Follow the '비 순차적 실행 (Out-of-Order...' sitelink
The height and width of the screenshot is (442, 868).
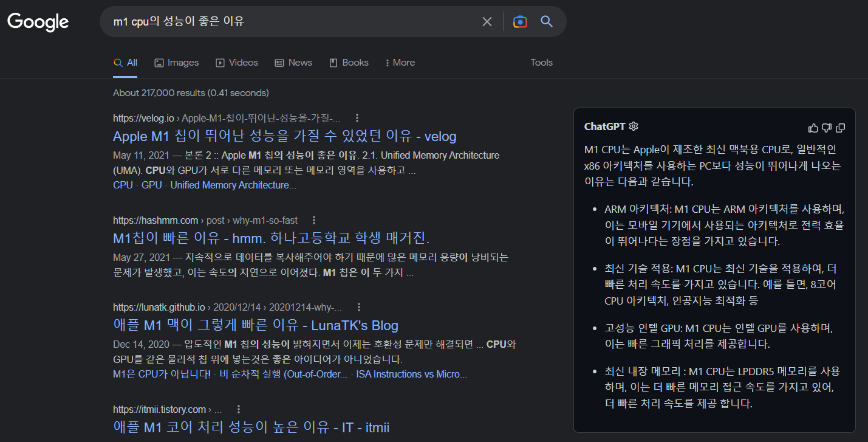click(x=284, y=374)
